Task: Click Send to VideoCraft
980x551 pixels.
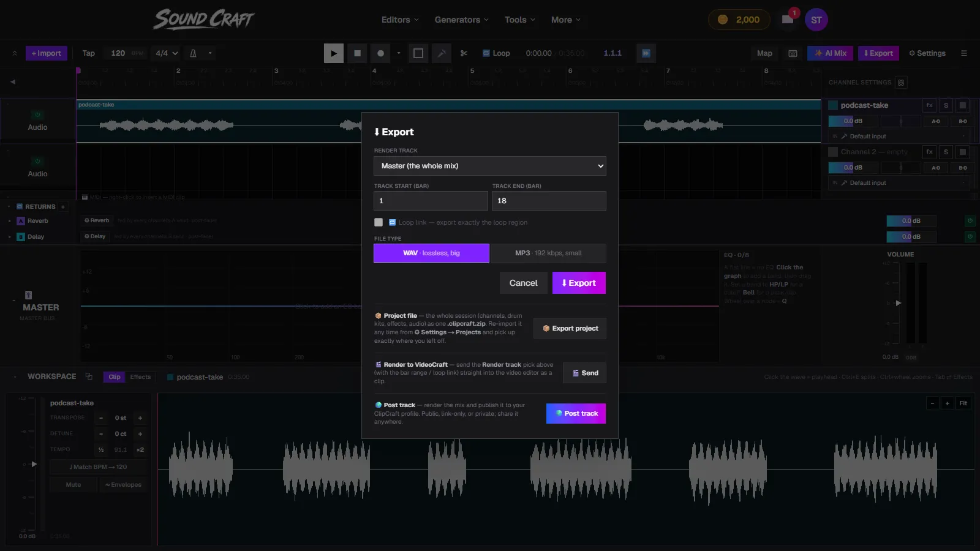Action: [x=585, y=373]
